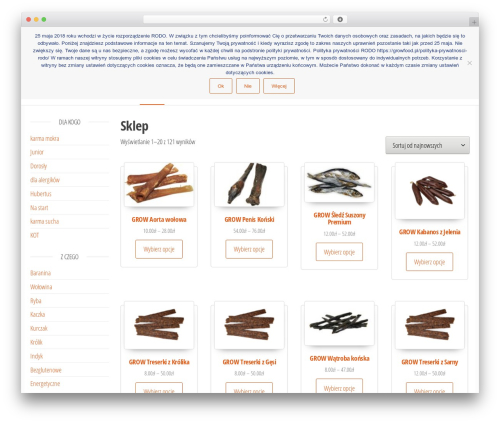
Task: Click GROW Kabanos z Jelenia title
Action: pos(430,232)
